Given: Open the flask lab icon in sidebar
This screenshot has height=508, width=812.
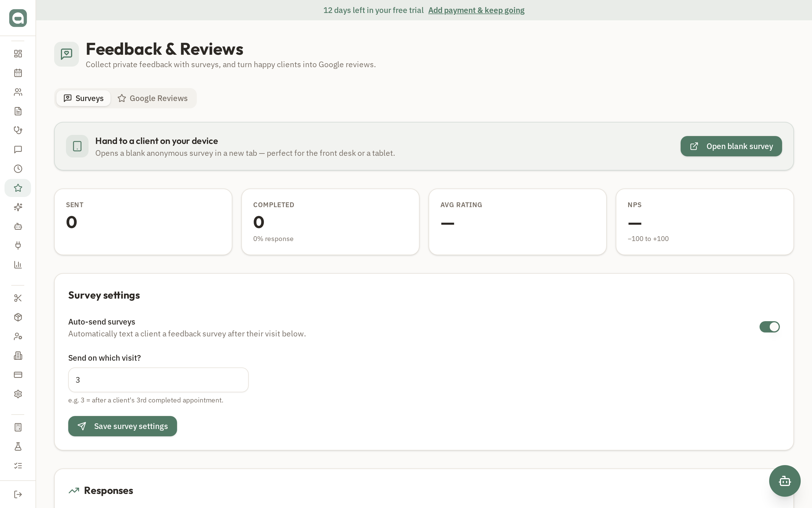Looking at the screenshot, I should pos(18,446).
